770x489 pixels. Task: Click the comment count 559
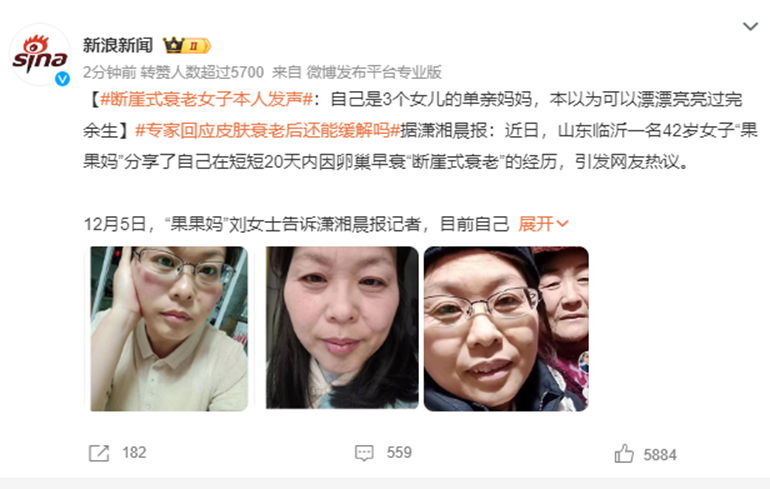point(399,453)
